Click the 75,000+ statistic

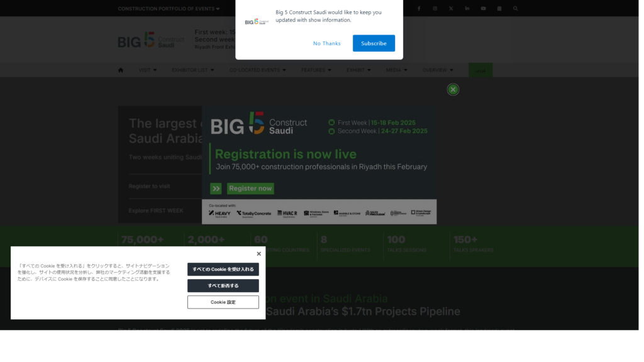pyautogui.click(x=143, y=239)
